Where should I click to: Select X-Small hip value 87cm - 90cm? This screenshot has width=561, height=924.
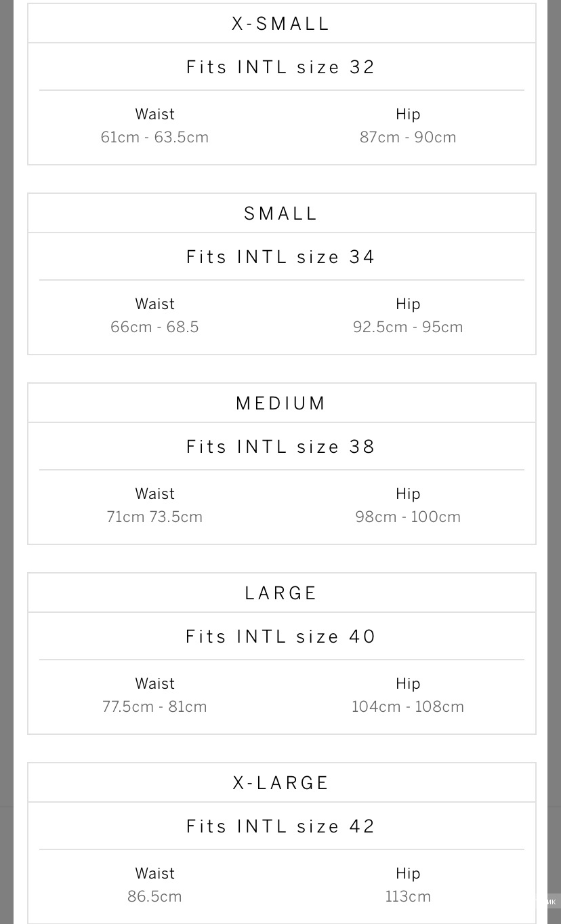click(x=408, y=137)
